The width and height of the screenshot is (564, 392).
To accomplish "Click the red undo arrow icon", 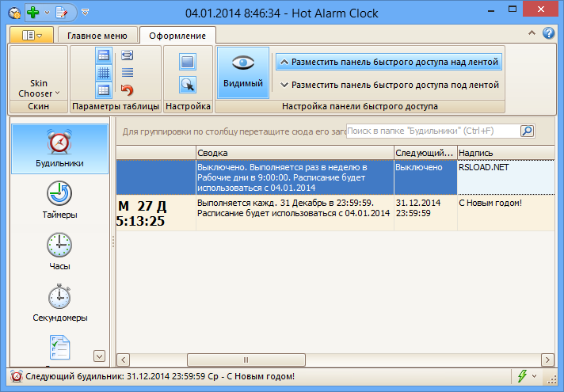I will point(127,90).
